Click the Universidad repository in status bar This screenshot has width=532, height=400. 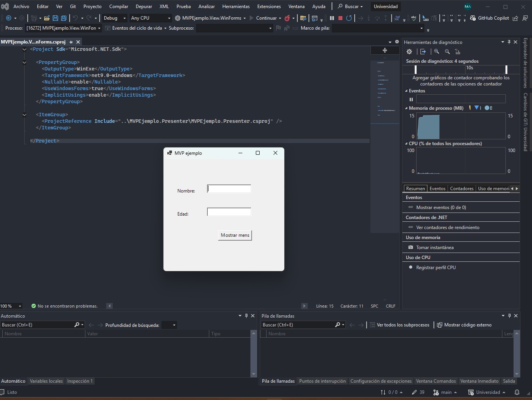(x=487, y=392)
